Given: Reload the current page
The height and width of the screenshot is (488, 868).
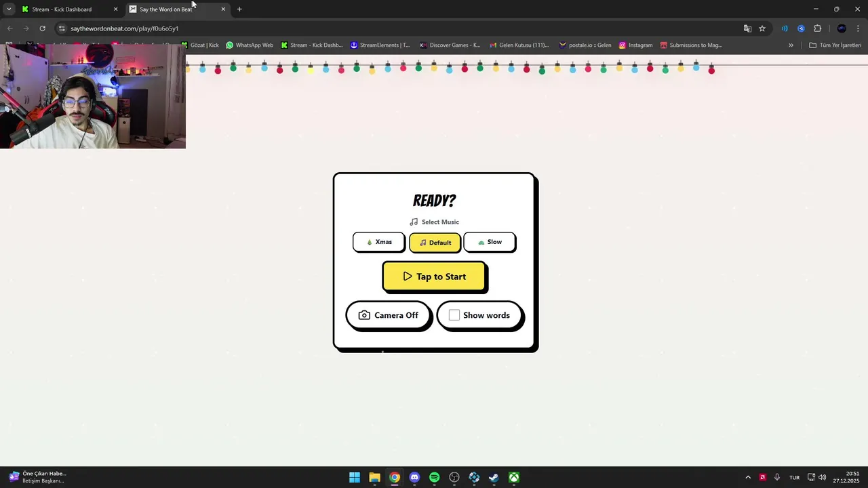Looking at the screenshot, I should point(42,28).
